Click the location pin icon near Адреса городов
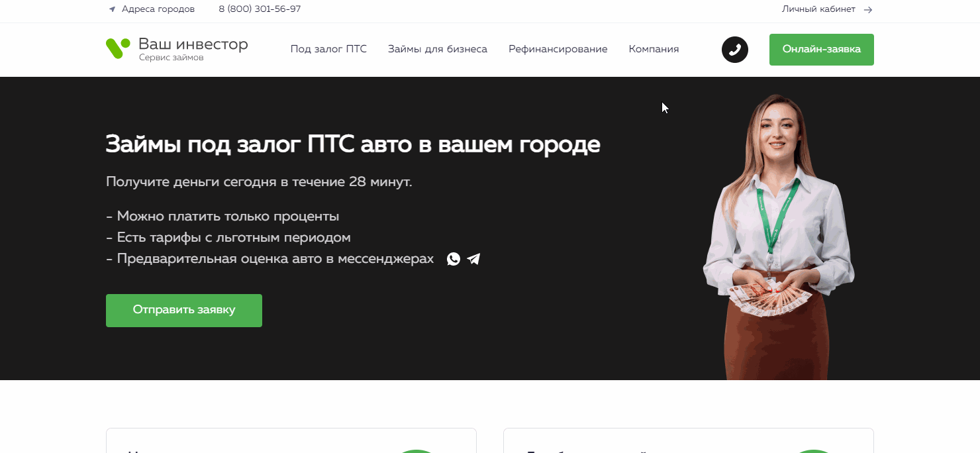This screenshot has width=980, height=453. coord(111,9)
